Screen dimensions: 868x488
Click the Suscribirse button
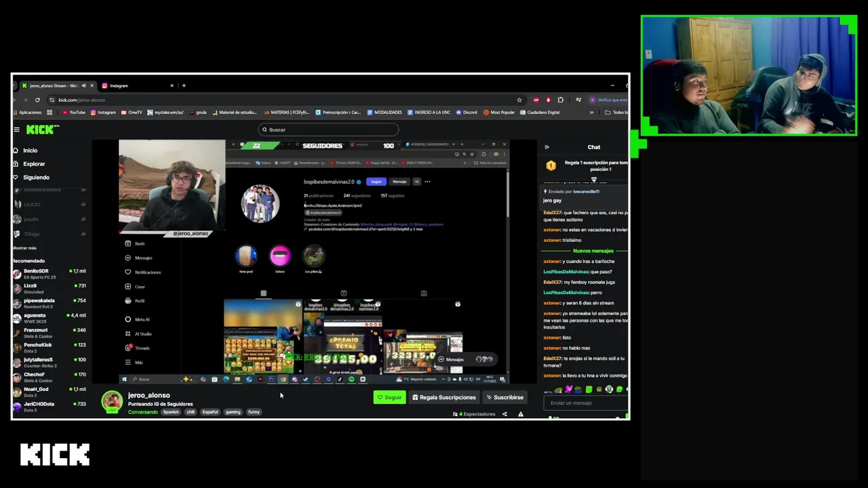505,397
